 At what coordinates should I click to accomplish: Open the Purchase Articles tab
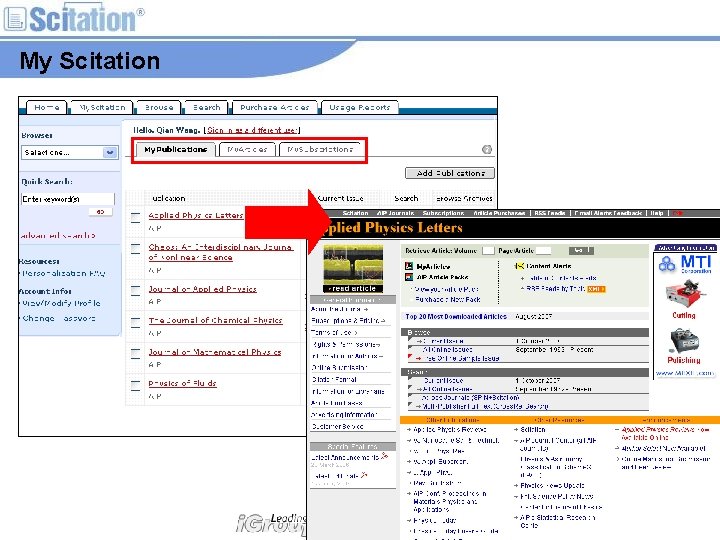275,107
